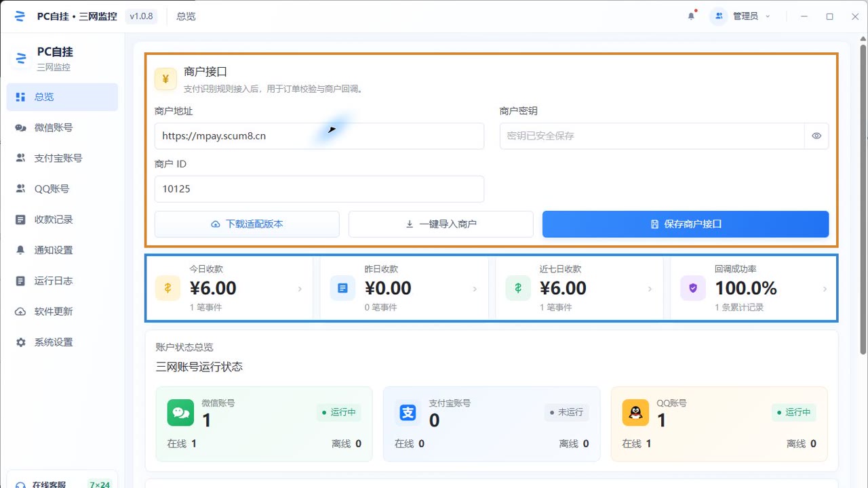Click the notification bell icon
The height and width of the screenshot is (488, 868).
coord(692,16)
